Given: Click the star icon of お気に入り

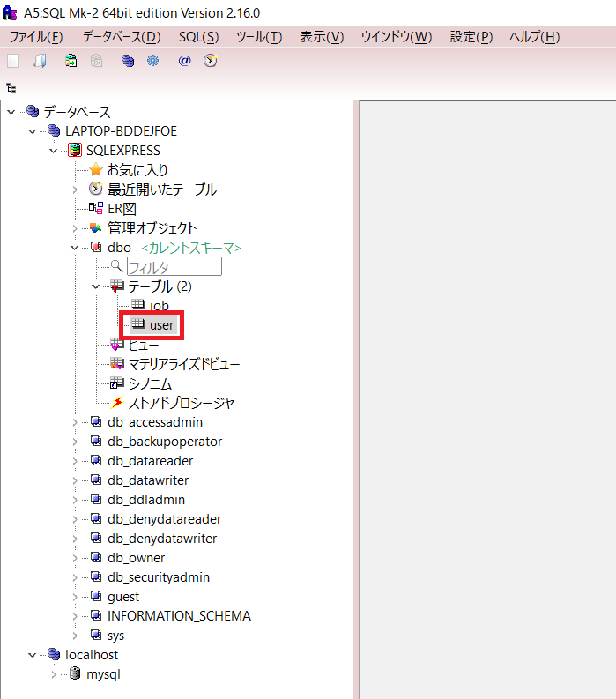Looking at the screenshot, I should pos(96,169).
